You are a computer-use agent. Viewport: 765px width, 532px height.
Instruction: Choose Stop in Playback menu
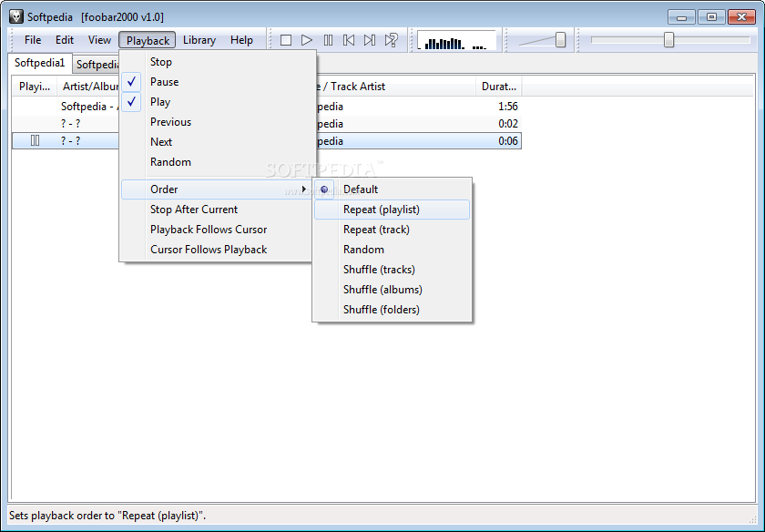pos(217,62)
